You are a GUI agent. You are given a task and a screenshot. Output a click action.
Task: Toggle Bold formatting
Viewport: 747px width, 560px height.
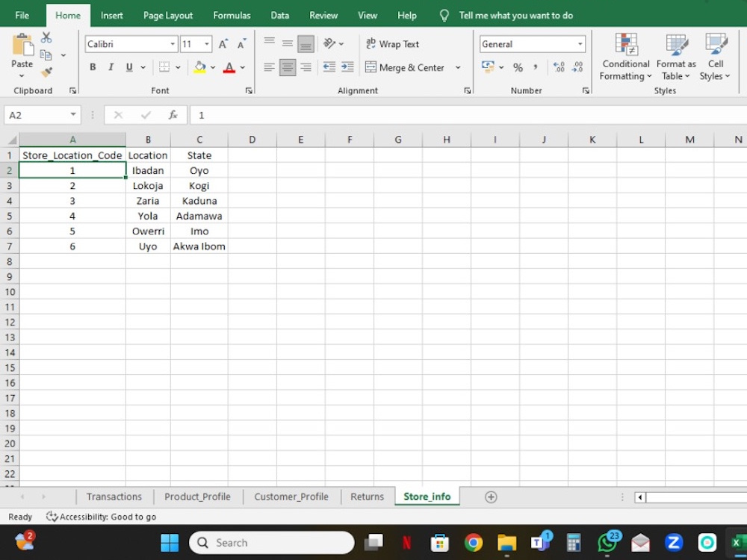pyautogui.click(x=93, y=67)
